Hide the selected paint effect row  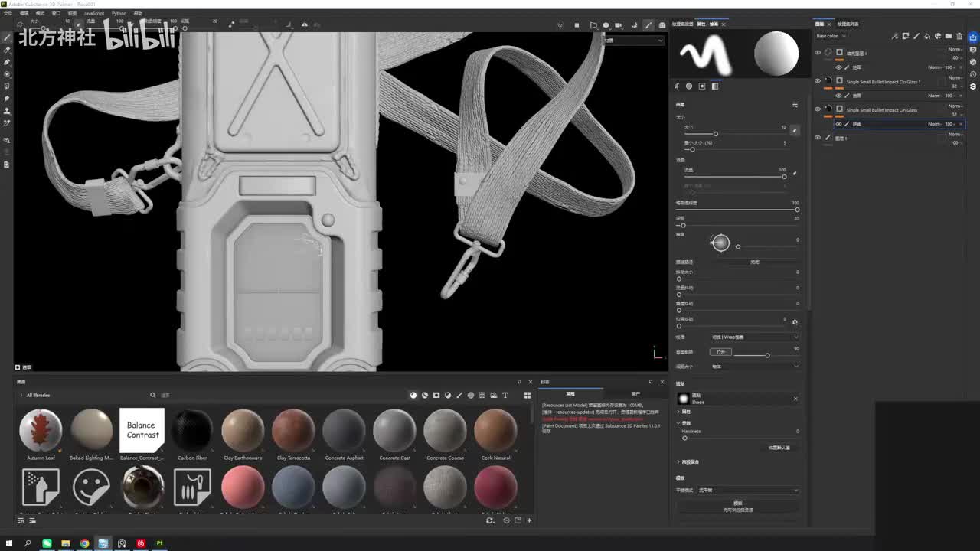(838, 124)
